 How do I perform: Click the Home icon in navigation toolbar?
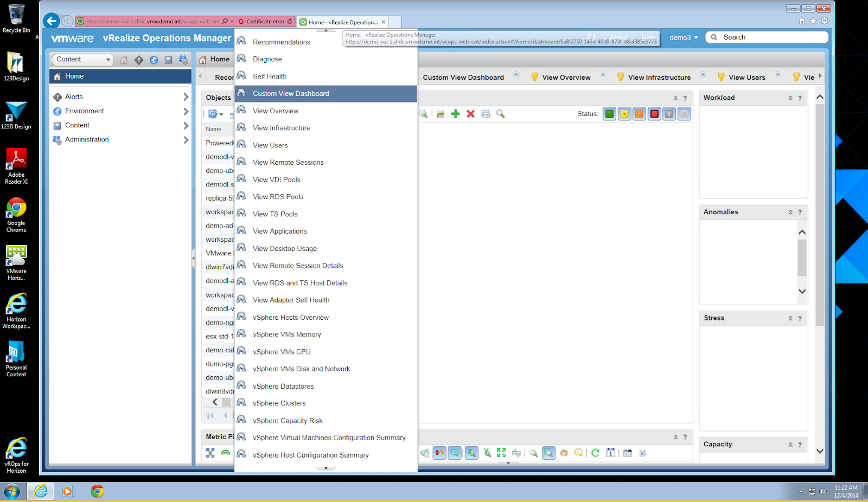tap(124, 60)
